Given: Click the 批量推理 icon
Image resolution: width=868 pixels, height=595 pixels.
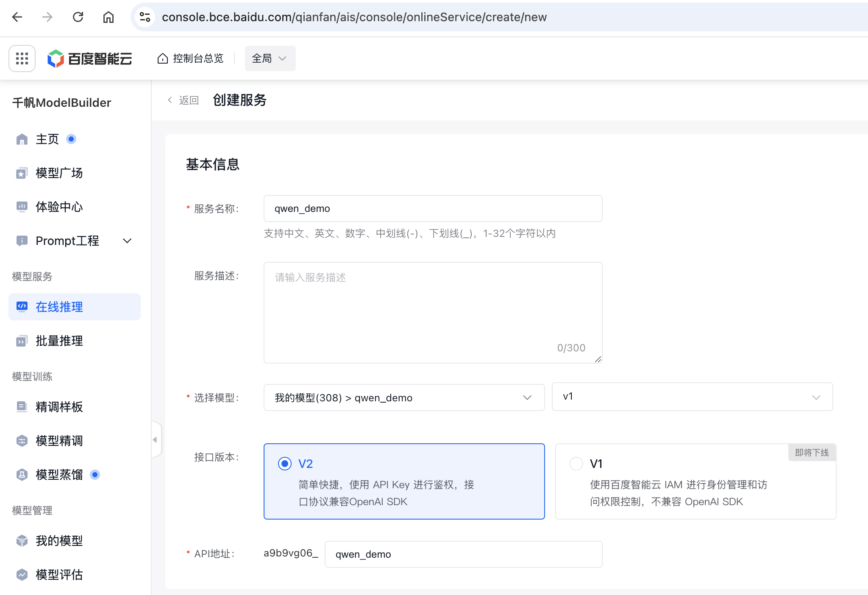Looking at the screenshot, I should click(22, 341).
